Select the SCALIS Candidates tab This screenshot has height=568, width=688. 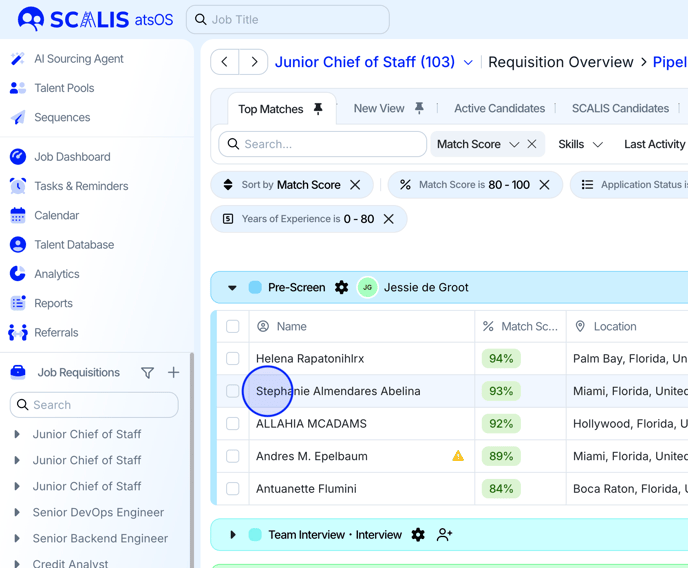[x=620, y=108]
